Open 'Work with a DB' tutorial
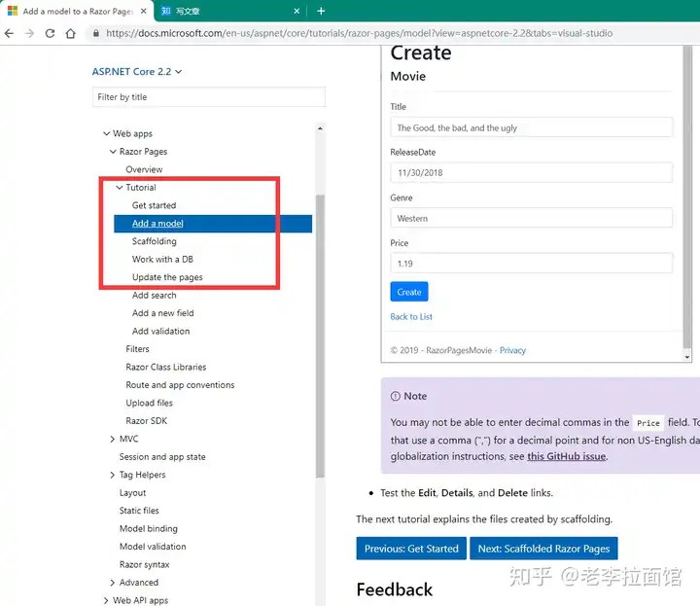This screenshot has width=700, height=606. (162, 259)
